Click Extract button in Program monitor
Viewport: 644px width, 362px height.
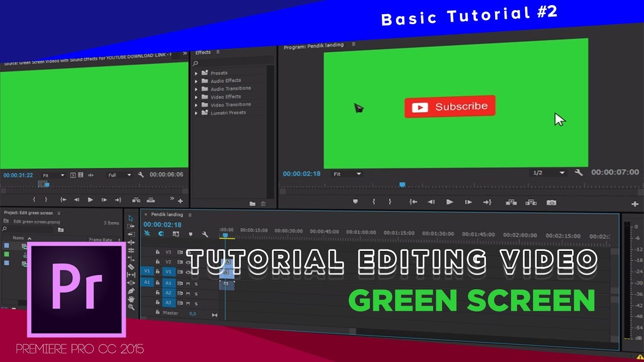[x=531, y=203]
